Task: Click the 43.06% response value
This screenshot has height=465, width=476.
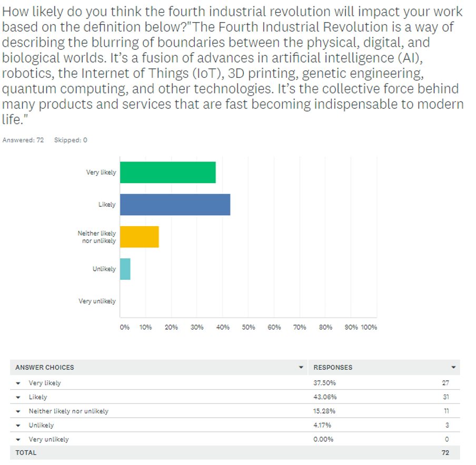Action: click(325, 397)
